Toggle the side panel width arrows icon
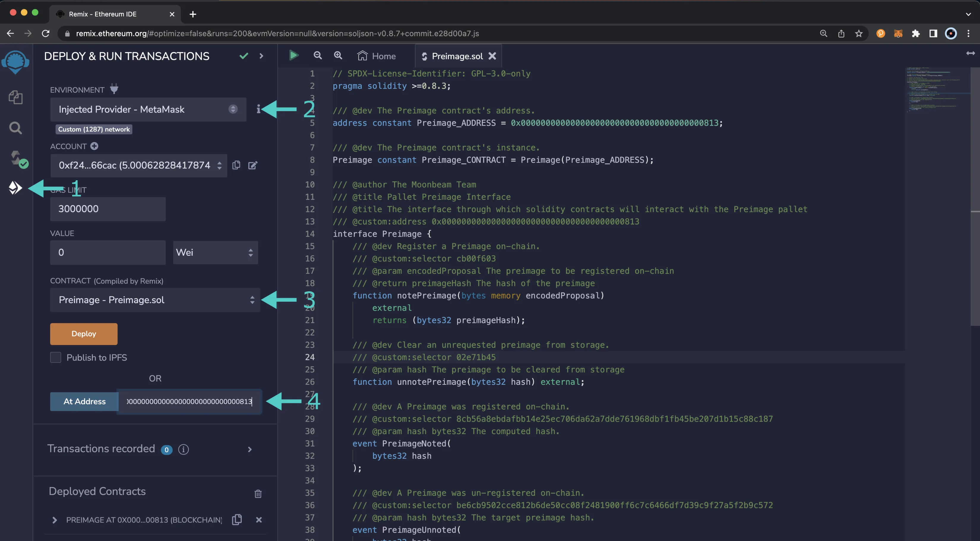 pos(970,53)
